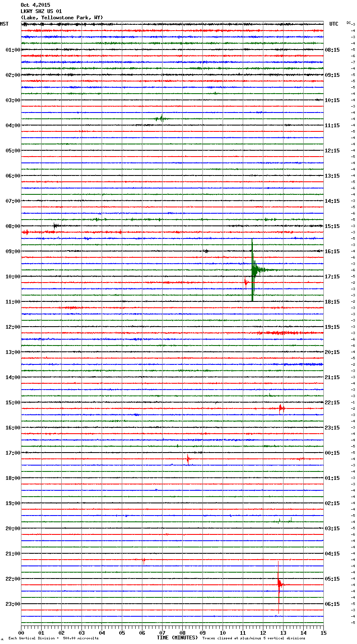Click the MST time zone header
Image resolution: width=357 pixels, height=644 pixels.
[4, 24]
